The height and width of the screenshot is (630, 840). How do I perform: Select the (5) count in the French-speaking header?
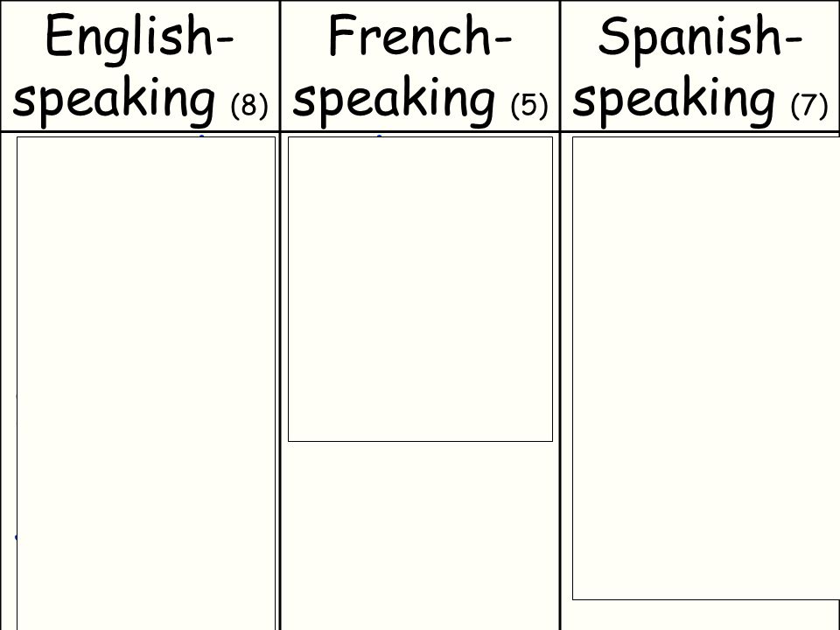click(x=529, y=105)
